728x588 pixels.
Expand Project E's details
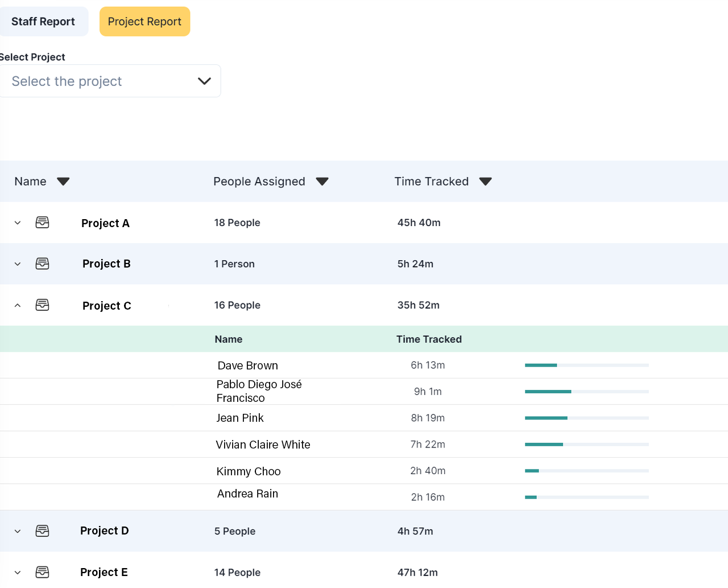[17, 571]
